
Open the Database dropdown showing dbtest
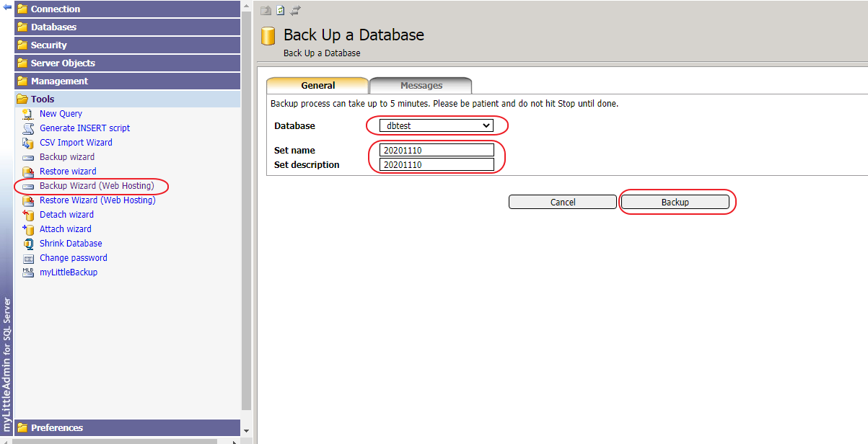(x=437, y=125)
